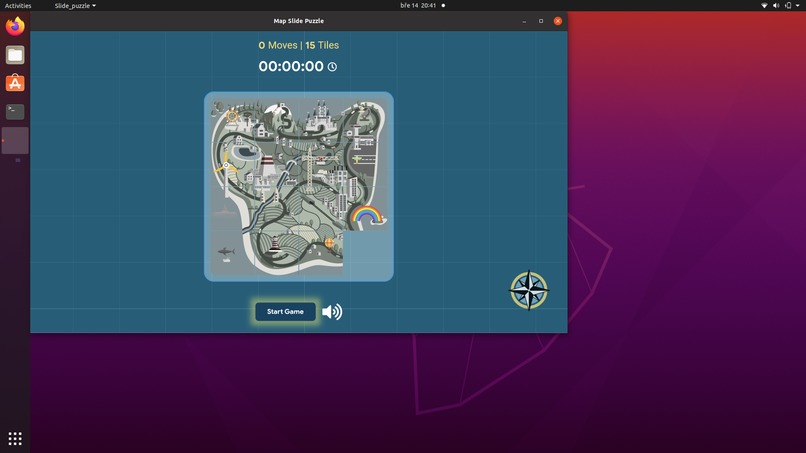Click the puzzle tile with the yellow airplane runway
The width and height of the screenshot is (806, 453).
tap(365, 165)
